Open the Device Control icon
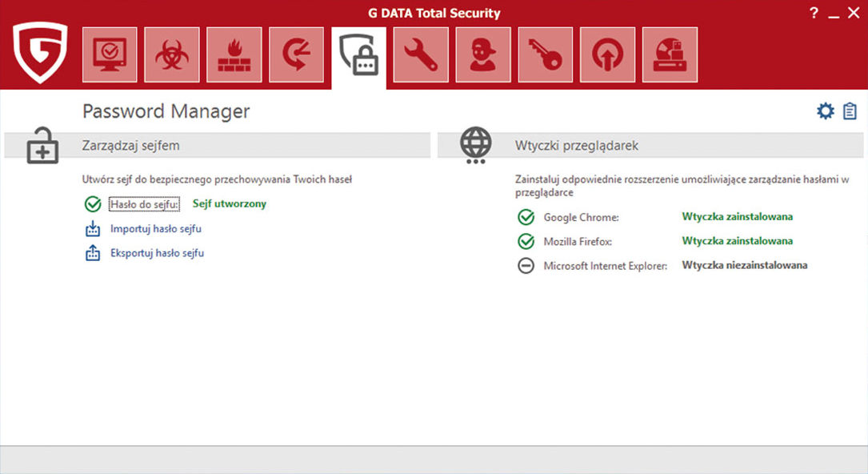Screen dimensions: 868x474 tap(670, 54)
